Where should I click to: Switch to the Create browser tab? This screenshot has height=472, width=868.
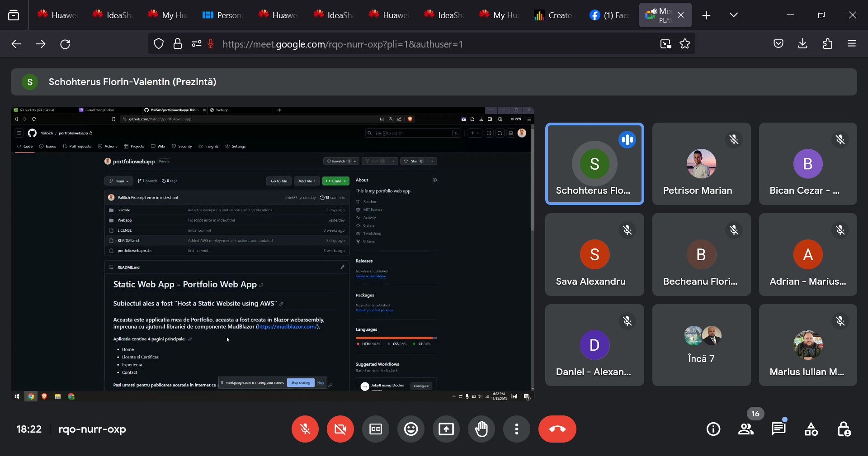(554, 15)
